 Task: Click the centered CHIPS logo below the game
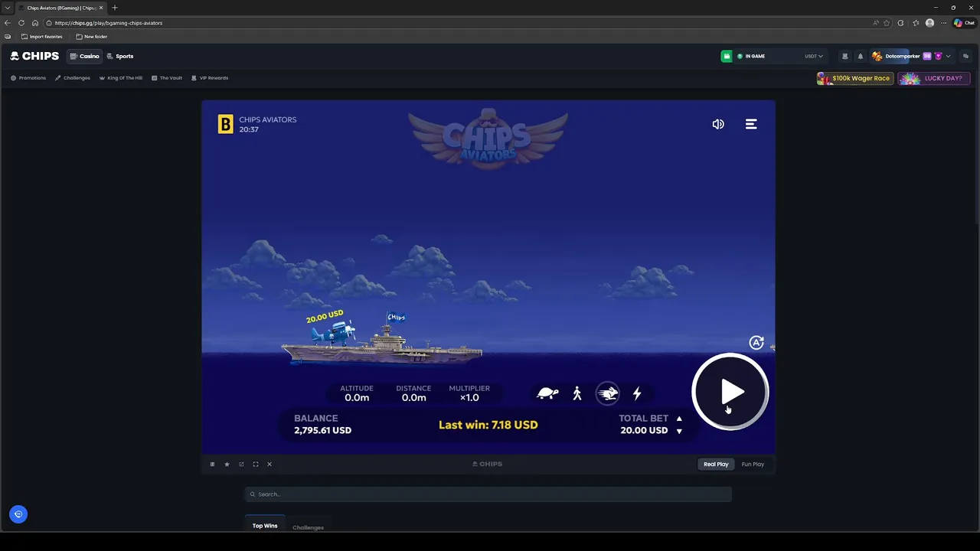coord(488,464)
